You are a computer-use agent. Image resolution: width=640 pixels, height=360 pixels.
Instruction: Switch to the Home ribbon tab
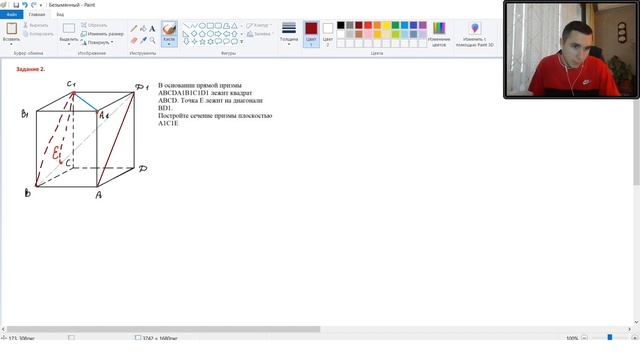click(37, 14)
